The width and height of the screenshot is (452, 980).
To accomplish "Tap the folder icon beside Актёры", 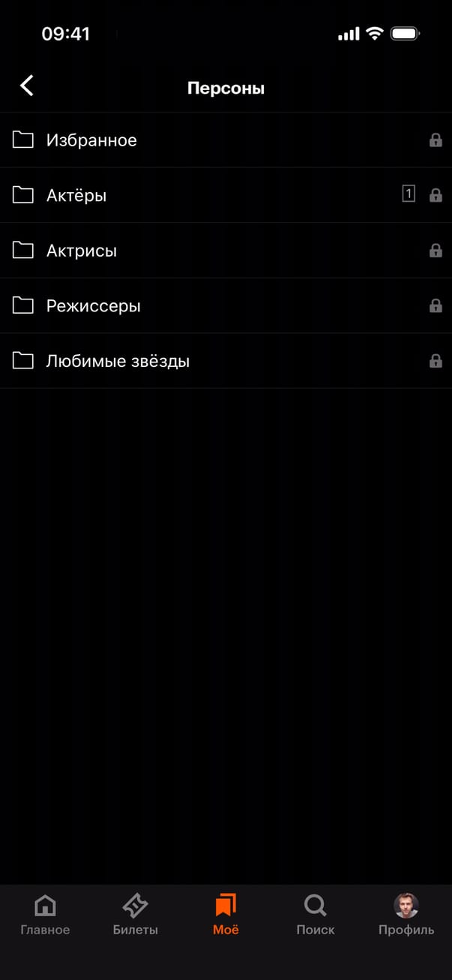I will click(x=23, y=195).
